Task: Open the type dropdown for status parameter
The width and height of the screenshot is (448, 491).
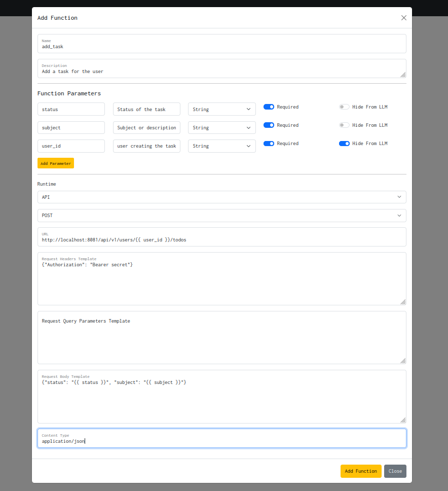Action: 221,109
